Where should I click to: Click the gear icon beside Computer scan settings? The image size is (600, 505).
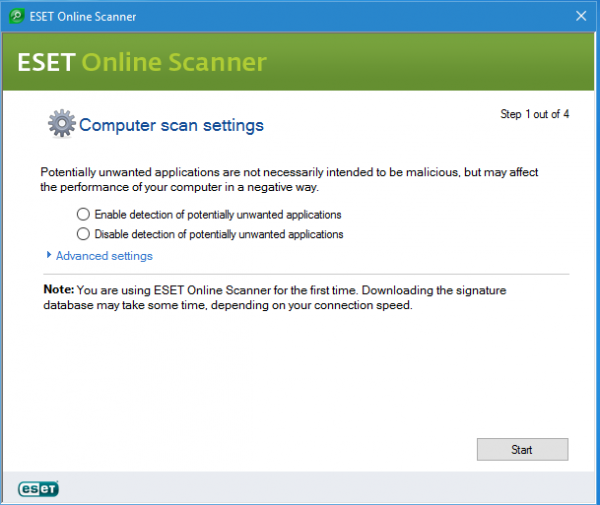point(62,123)
